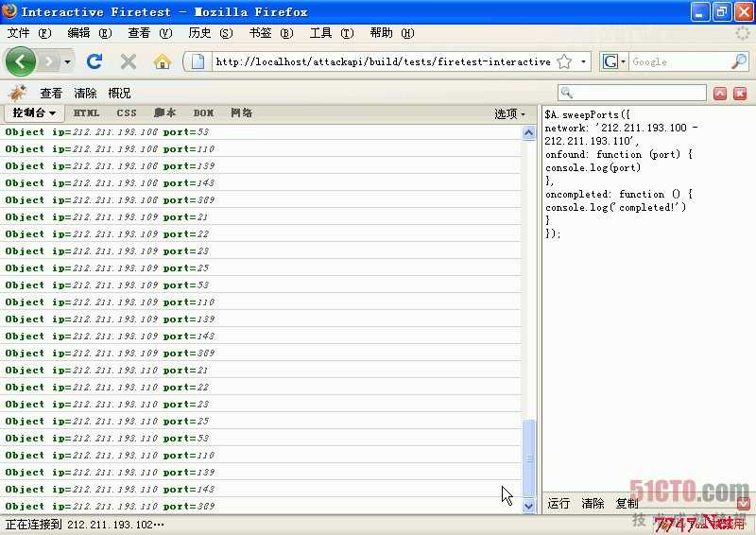Click the Firefox logo in title bar
This screenshot has width=756, height=535.
[9, 11]
